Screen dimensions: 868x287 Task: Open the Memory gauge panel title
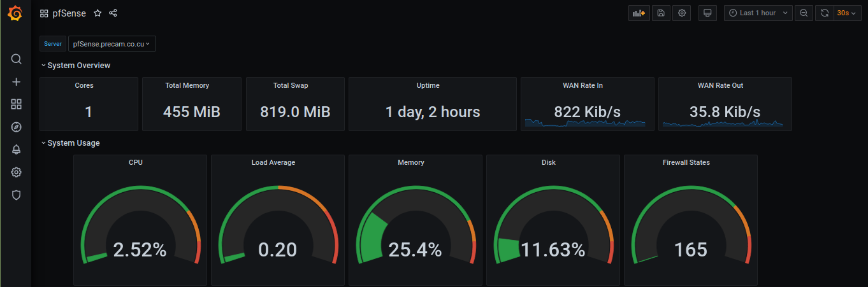click(411, 162)
